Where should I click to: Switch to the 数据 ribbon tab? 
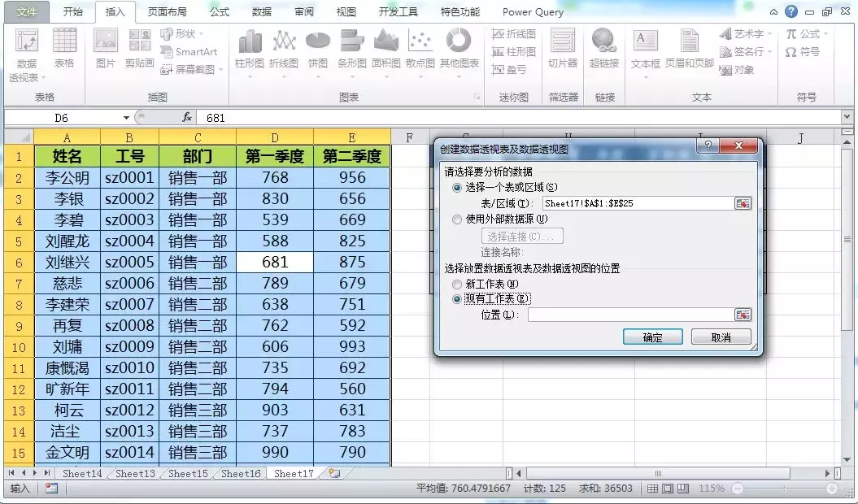262,11
